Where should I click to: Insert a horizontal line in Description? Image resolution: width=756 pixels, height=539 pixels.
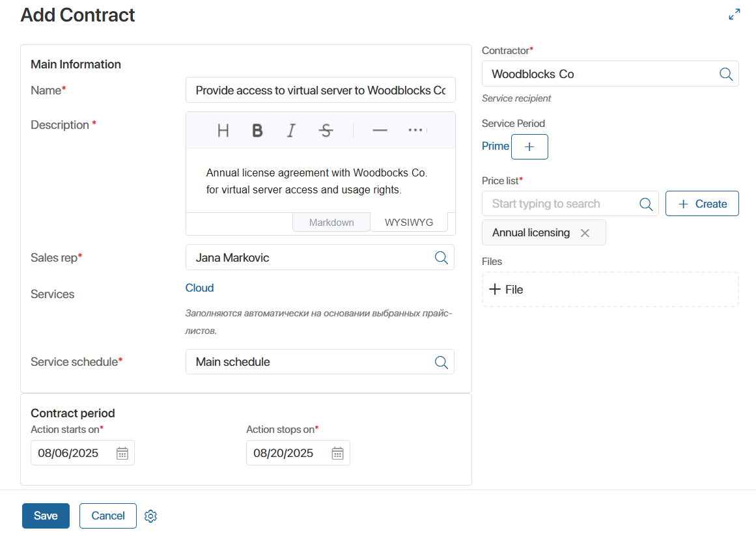pyautogui.click(x=380, y=130)
